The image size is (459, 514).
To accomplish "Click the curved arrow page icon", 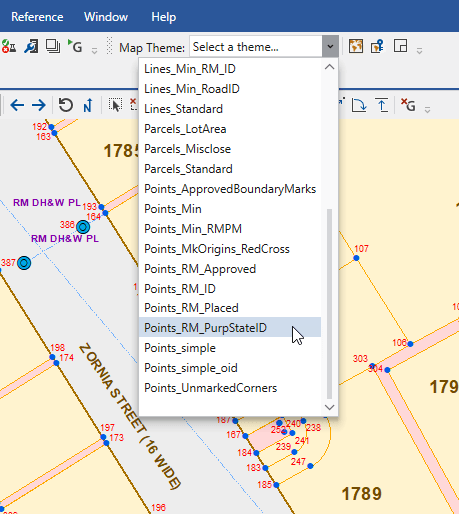I will tap(359, 105).
